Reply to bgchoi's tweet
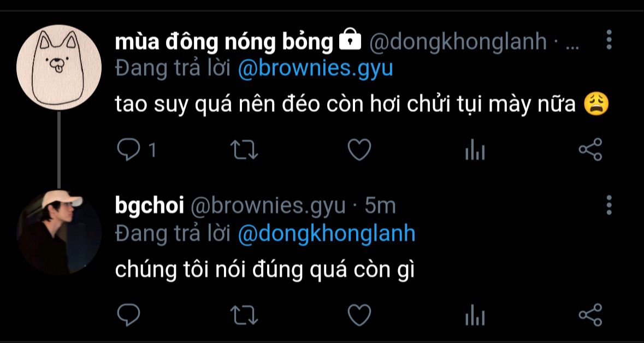The height and width of the screenshot is (343, 644). coord(128,315)
